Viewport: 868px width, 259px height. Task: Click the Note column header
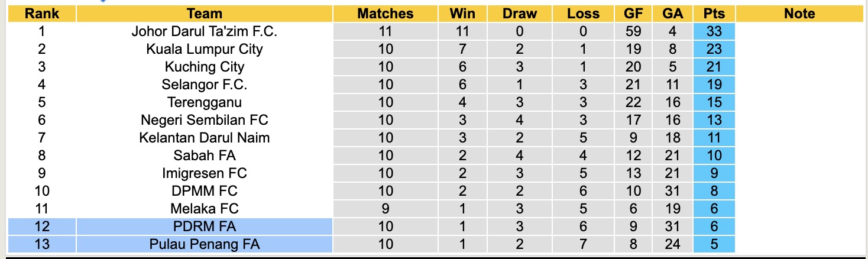[799, 14]
